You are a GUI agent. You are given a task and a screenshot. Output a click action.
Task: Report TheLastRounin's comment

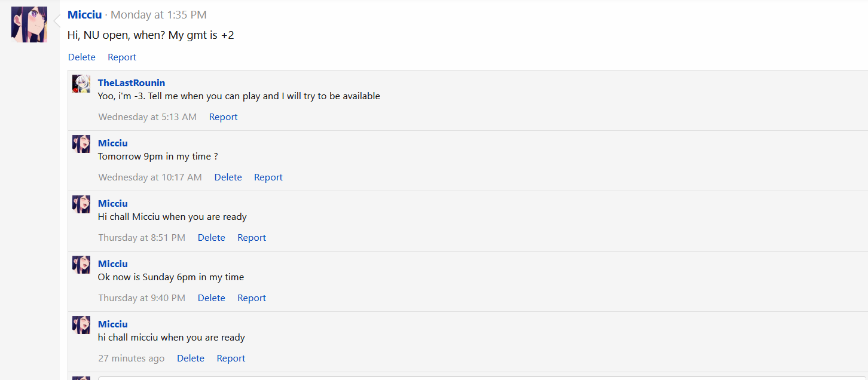click(x=223, y=117)
